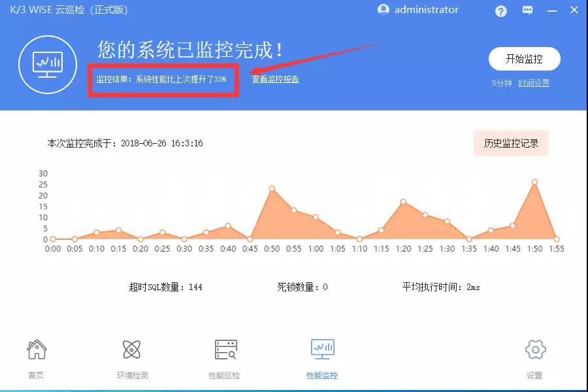Click the 性能巡检 tab label

click(x=224, y=375)
